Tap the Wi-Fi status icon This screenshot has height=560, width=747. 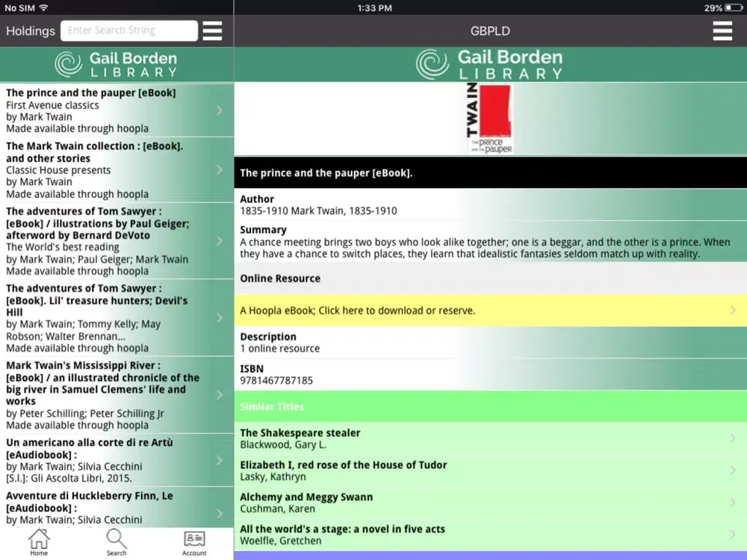pos(43,7)
